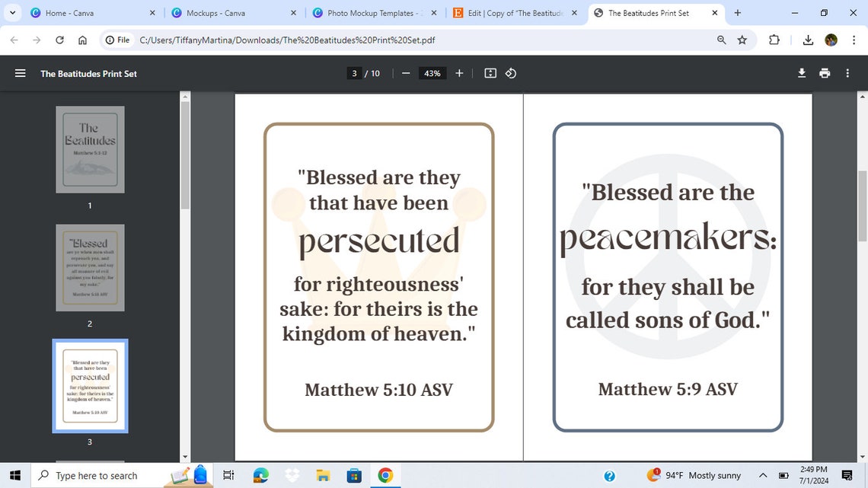Open Chrome downloads from the toolbar
The image size is (868, 488).
coord(807,40)
